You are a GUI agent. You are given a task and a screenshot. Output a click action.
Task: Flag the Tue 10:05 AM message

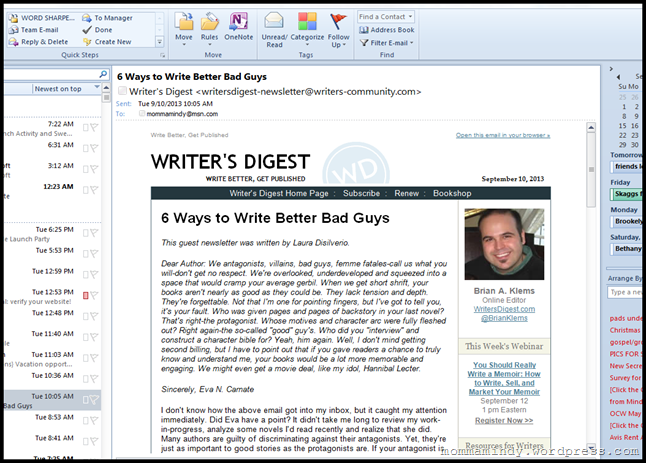coord(94,400)
